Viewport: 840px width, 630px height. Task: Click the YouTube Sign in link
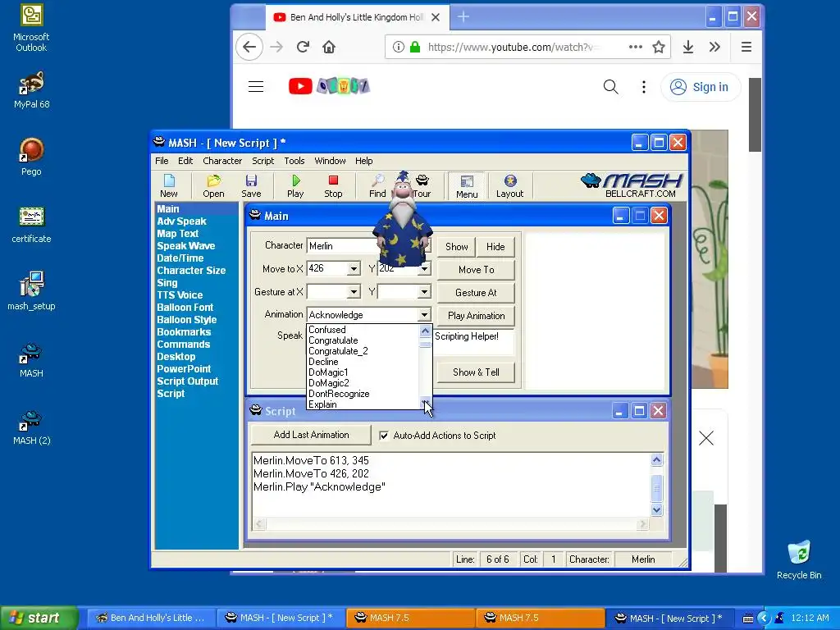coord(701,87)
